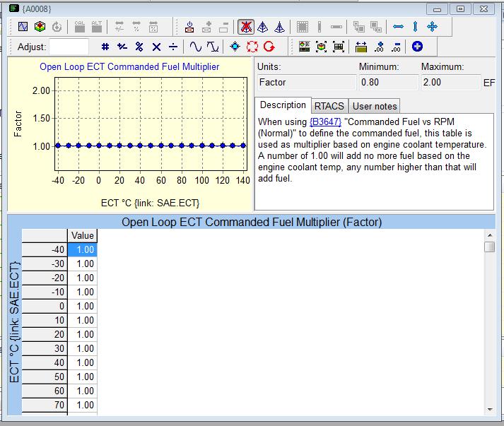
Task: Click the boxed percent difference icon
Action: pyautogui.click(x=153, y=27)
